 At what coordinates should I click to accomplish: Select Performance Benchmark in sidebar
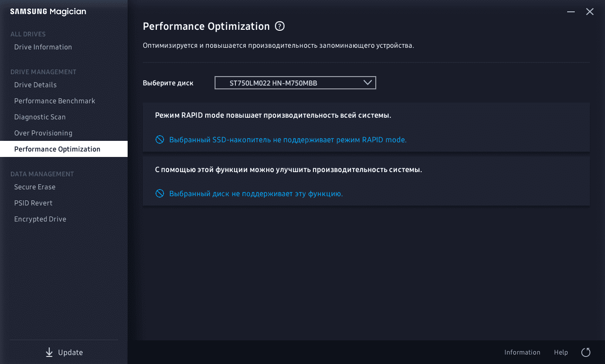tap(55, 101)
